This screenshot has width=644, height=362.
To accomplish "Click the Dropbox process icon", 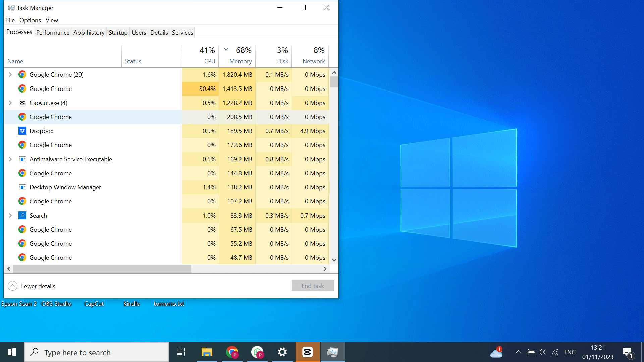I will coord(22,131).
